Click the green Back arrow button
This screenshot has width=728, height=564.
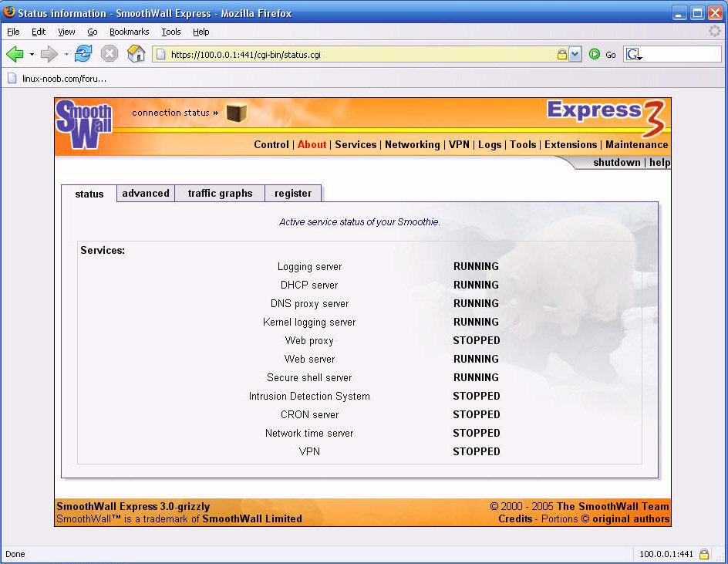(15, 54)
